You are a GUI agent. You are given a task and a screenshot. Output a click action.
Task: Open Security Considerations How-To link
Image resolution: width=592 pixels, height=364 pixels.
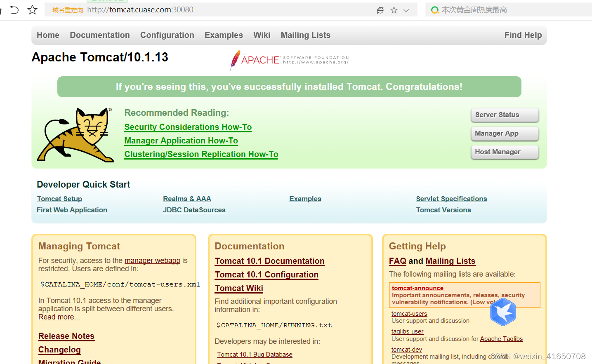[188, 127]
